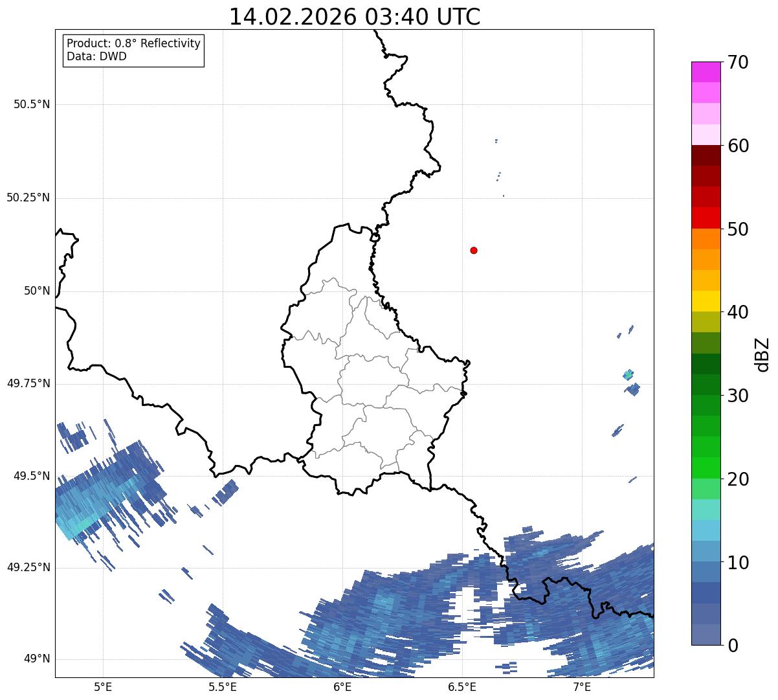The height and width of the screenshot is (700, 778).
Task: Click the 50.25°N latitude label
Action: [x=28, y=198]
